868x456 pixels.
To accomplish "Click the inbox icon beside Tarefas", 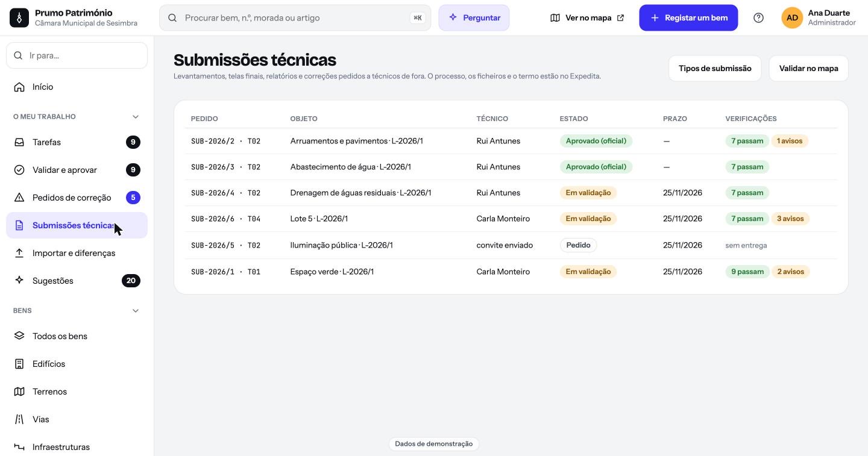I will click(19, 143).
